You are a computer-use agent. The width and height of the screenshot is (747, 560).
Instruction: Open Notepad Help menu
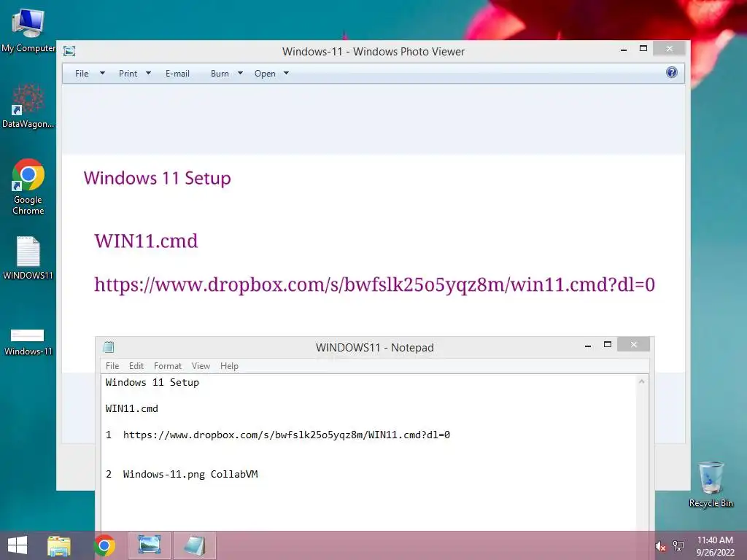click(x=229, y=366)
